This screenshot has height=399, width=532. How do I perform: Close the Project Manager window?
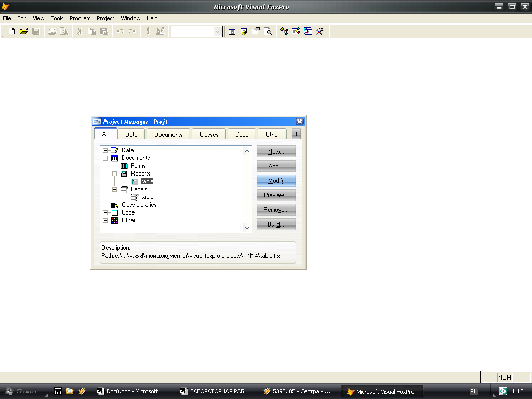(300, 122)
